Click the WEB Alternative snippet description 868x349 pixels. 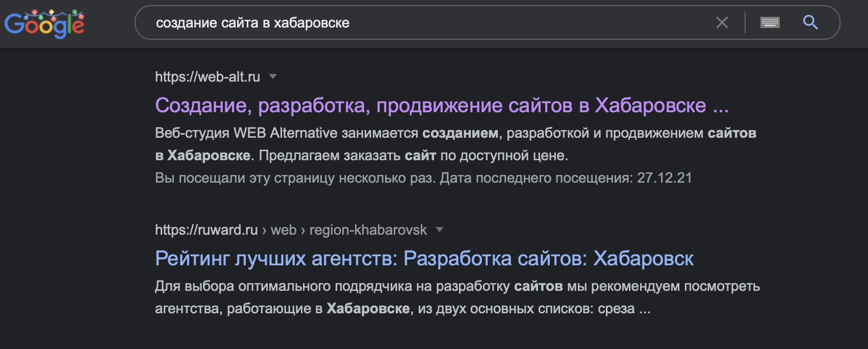(x=455, y=144)
